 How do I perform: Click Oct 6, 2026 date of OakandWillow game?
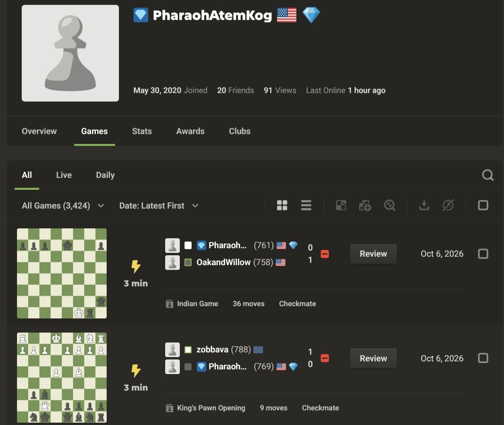[442, 254]
